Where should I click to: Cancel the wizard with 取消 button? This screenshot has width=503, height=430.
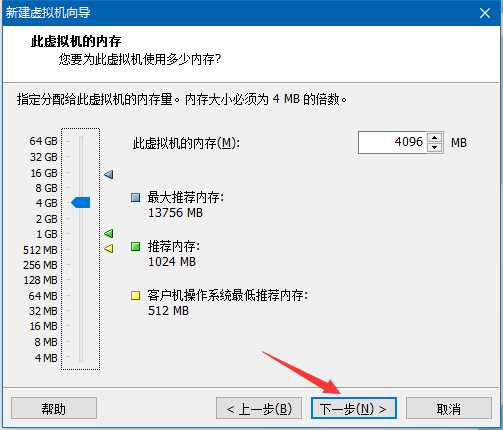click(449, 408)
